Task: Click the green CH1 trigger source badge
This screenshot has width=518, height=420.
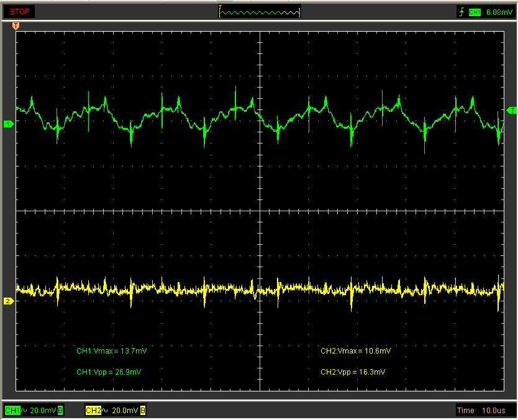Action: coord(475,12)
